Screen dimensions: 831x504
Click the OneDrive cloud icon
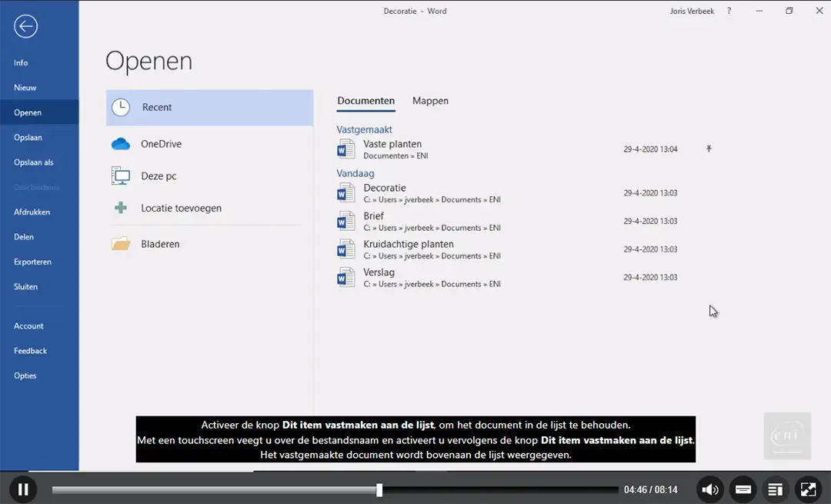point(121,144)
